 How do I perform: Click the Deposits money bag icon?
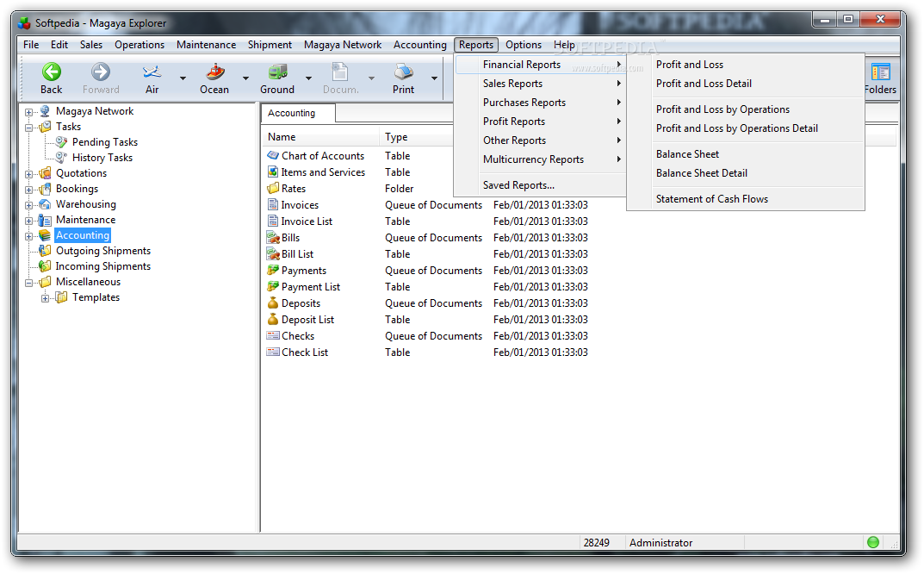click(x=273, y=303)
